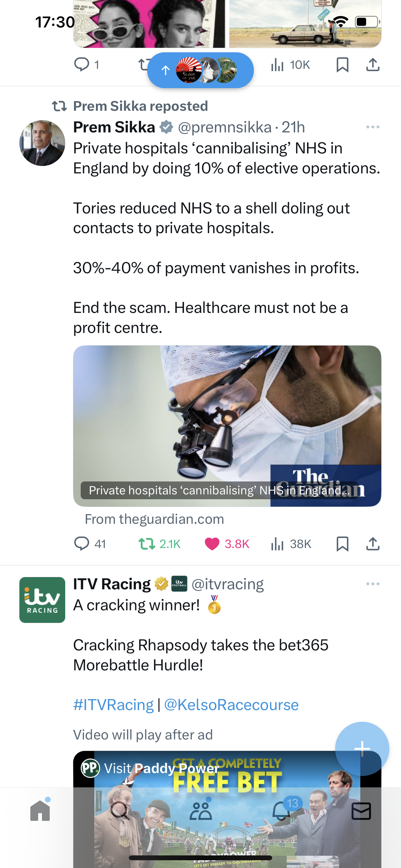The width and height of the screenshot is (401, 868).
Task: Open the Search tab
Action: 120,811
